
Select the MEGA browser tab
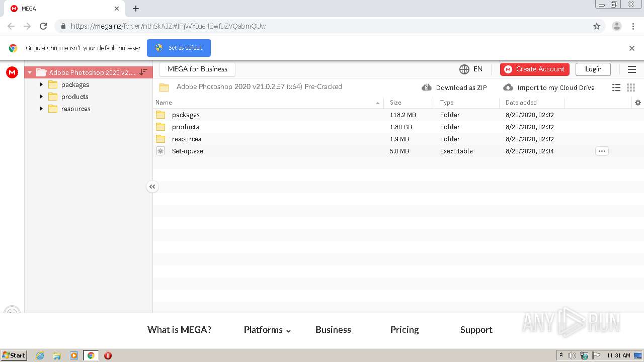point(63,9)
